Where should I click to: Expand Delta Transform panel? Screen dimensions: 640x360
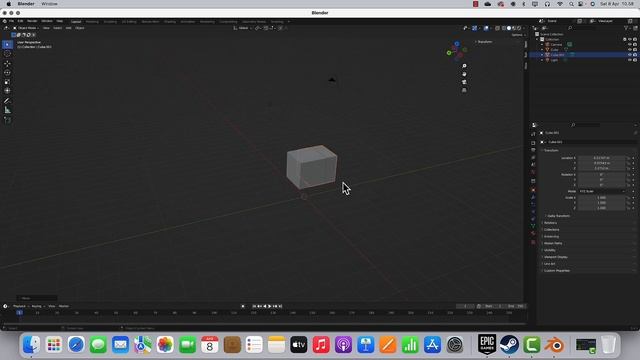click(x=558, y=216)
